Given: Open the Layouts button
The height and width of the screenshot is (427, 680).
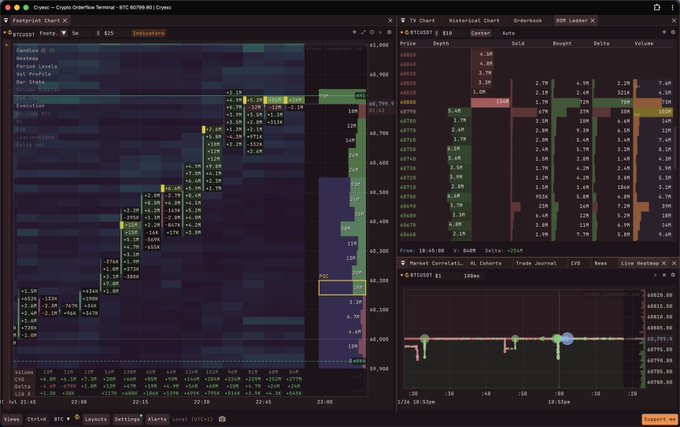Looking at the screenshot, I should [x=95, y=419].
